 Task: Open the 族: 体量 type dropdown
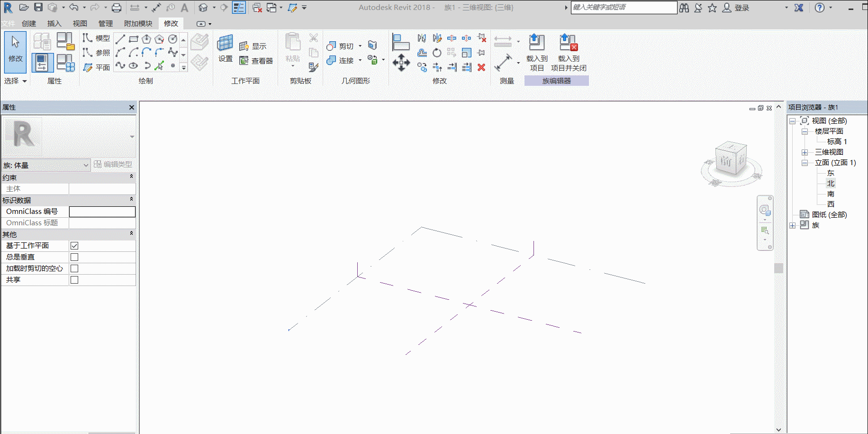(x=46, y=165)
